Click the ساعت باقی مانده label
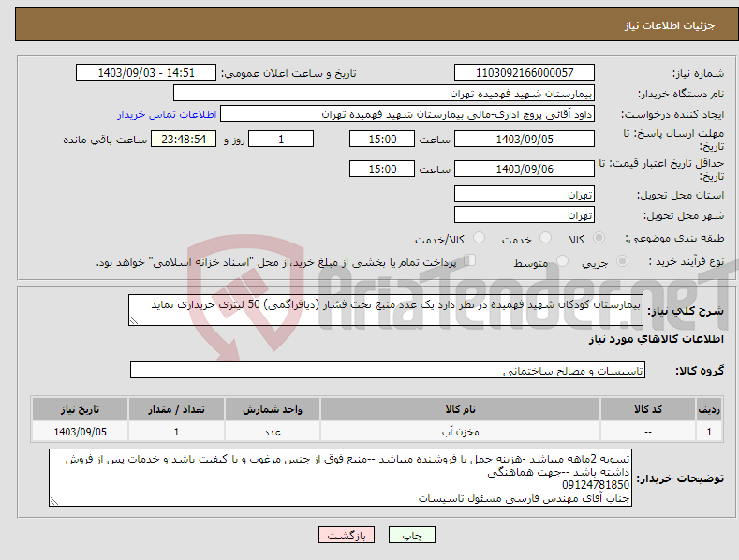 tap(105, 140)
